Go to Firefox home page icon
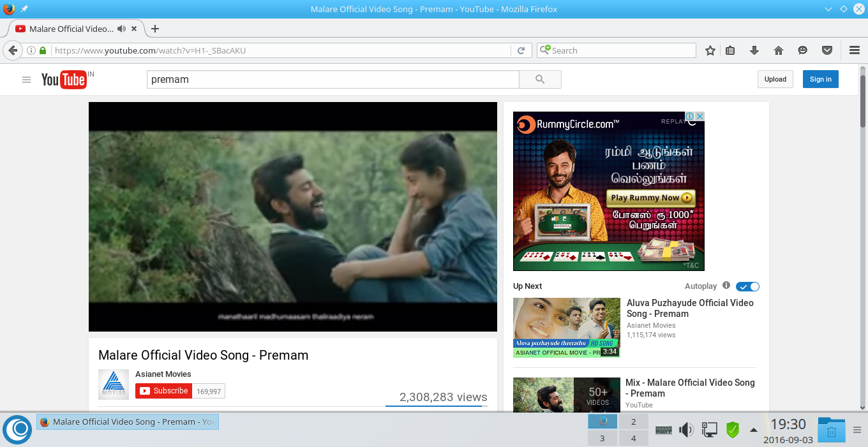 pyautogui.click(x=778, y=50)
